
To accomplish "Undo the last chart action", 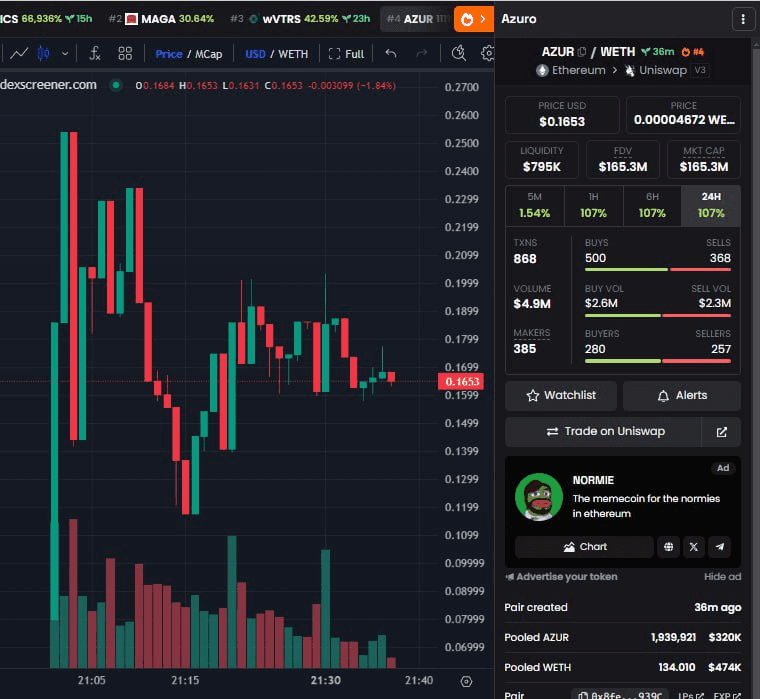I will (x=391, y=53).
